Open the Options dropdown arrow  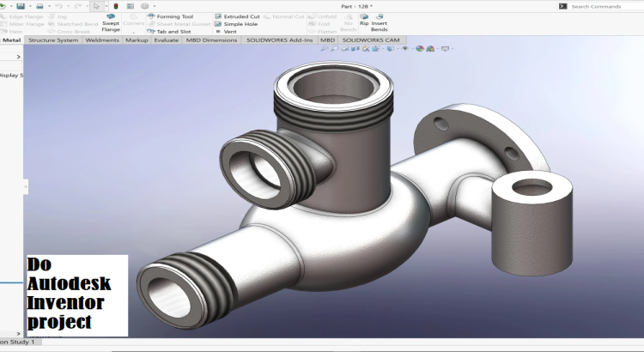click(x=155, y=6)
